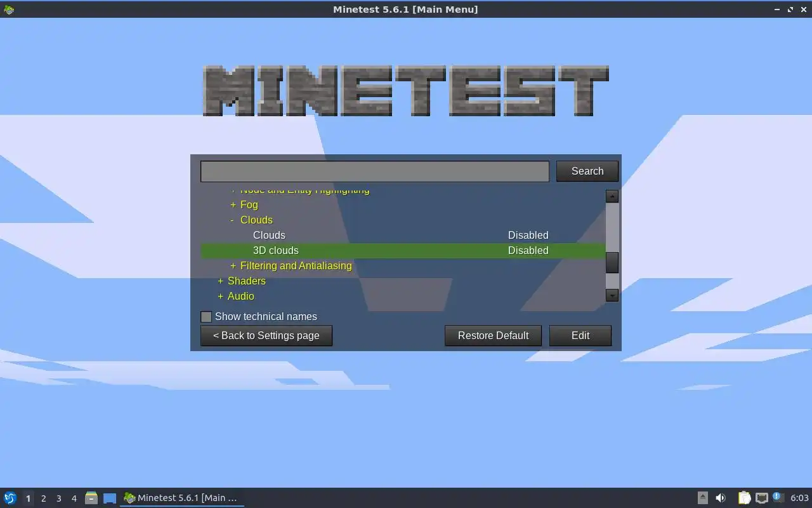
Task: Click the Disabled value of 3D clouds
Action: coord(528,250)
